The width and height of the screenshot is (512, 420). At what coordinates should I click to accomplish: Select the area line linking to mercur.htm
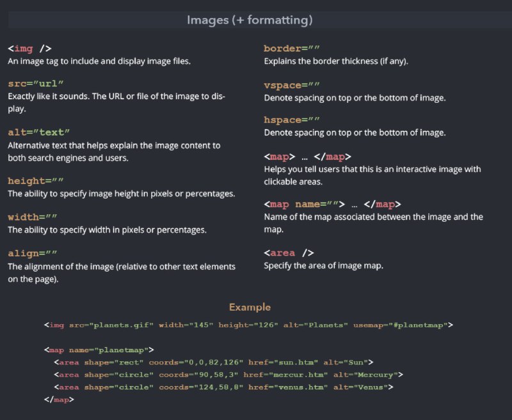click(228, 375)
